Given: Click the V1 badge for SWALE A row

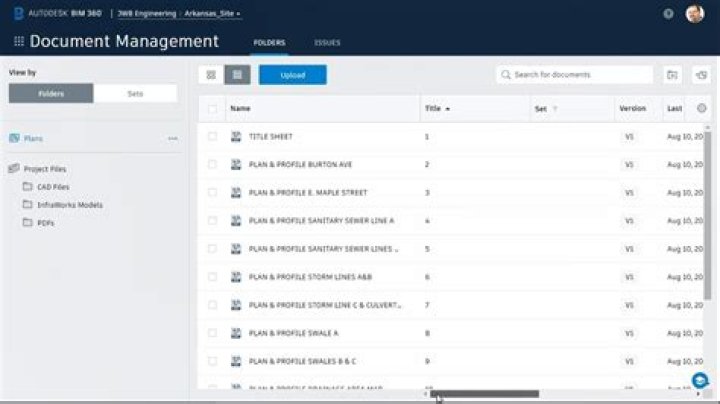Looking at the screenshot, I should tap(629, 333).
